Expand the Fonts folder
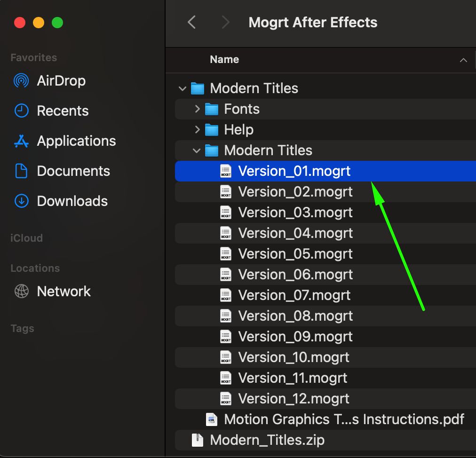 coord(197,109)
